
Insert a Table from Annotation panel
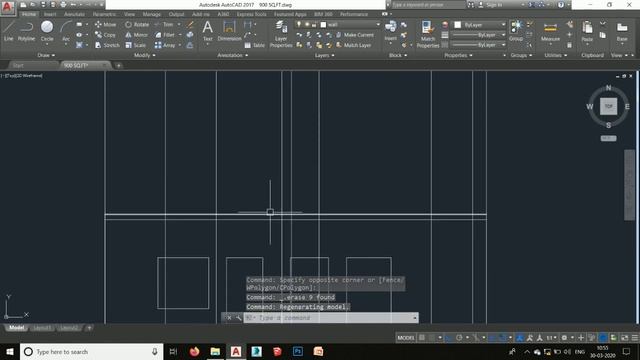[255, 45]
